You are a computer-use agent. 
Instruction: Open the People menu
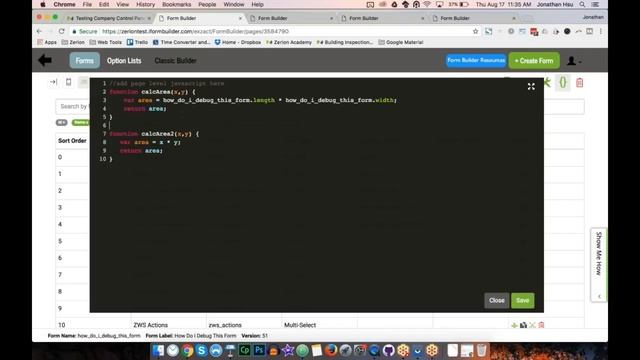[x=207, y=4]
